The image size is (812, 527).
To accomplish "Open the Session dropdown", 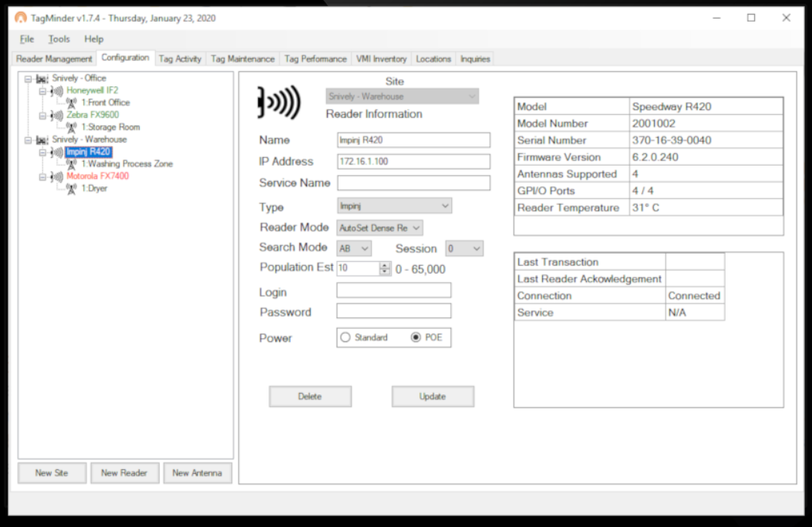I will click(464, 248).
